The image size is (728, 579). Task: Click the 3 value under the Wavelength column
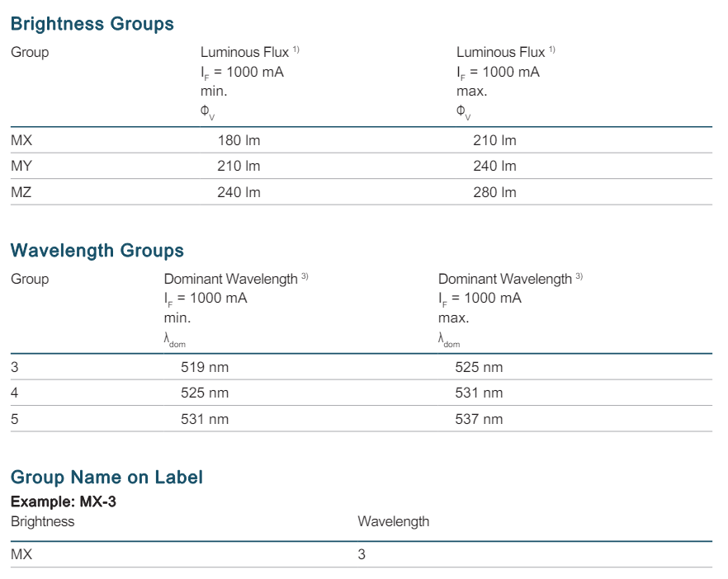coord(362,555)
